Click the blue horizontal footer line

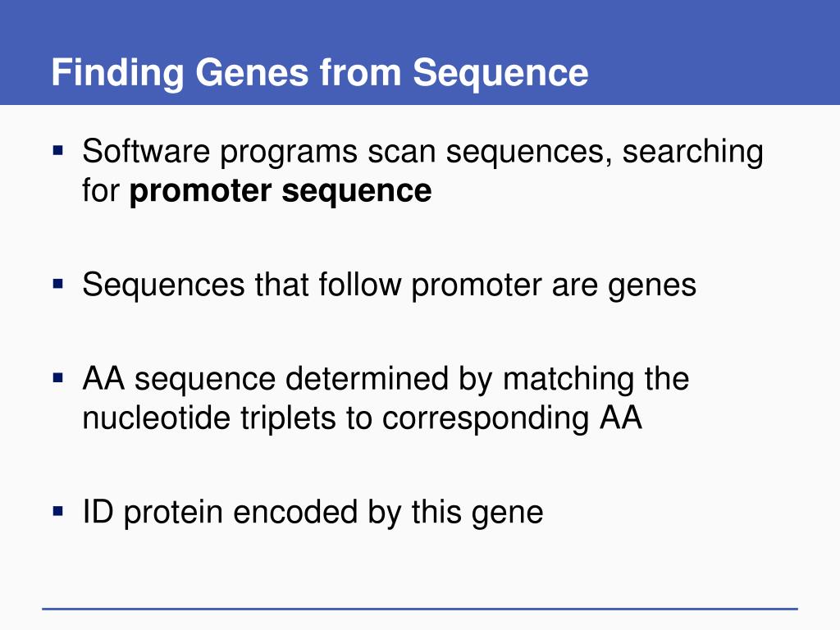pos(420,609)
